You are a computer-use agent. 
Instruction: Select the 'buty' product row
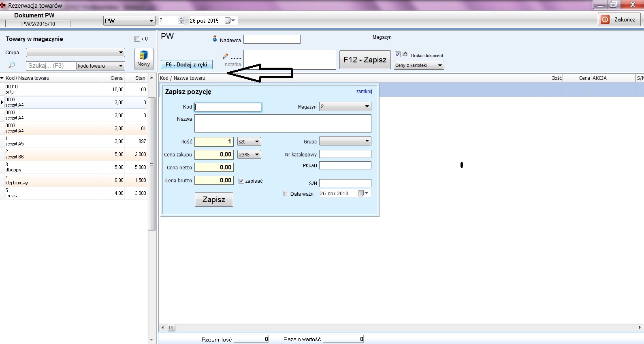(x=74, y=90)
